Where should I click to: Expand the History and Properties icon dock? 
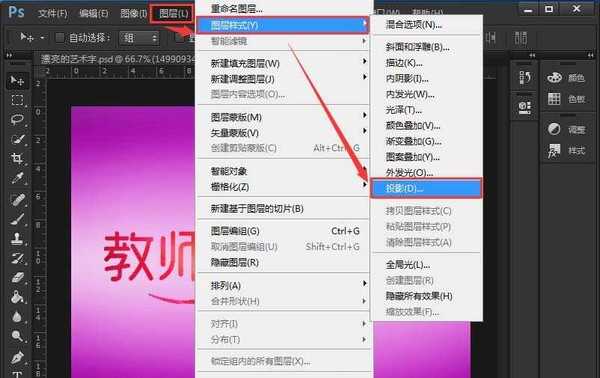coord(532,56)
